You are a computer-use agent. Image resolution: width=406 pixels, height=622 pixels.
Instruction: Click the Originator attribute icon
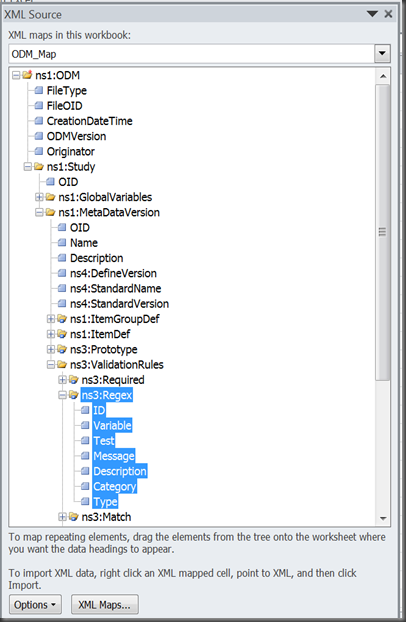[x=38, y=151]
